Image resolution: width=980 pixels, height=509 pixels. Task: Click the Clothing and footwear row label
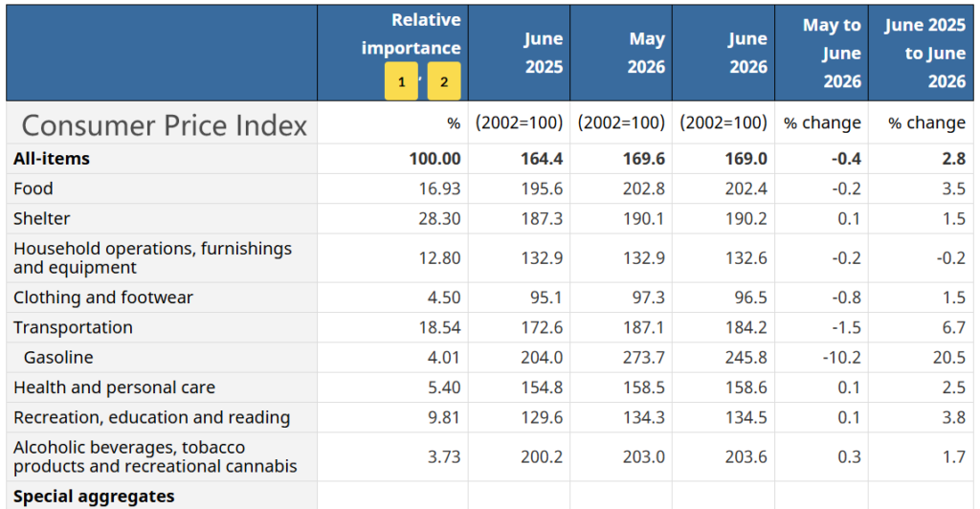click(x=103, y=298)
